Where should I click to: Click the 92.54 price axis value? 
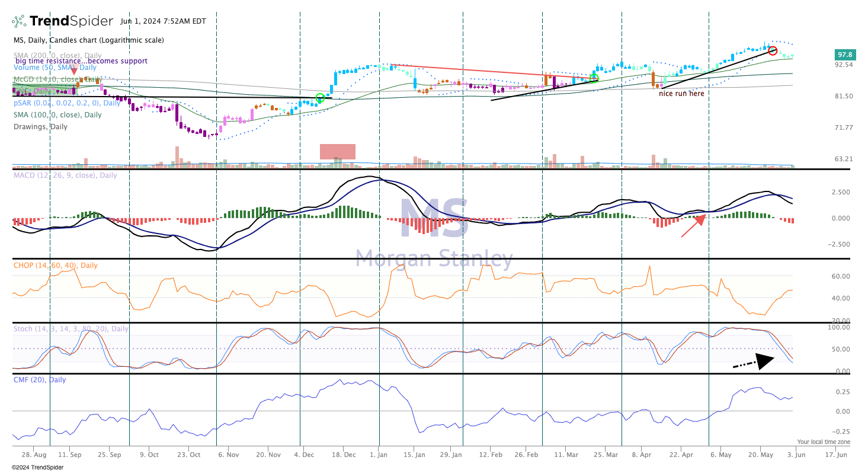(x=843, y=65)
